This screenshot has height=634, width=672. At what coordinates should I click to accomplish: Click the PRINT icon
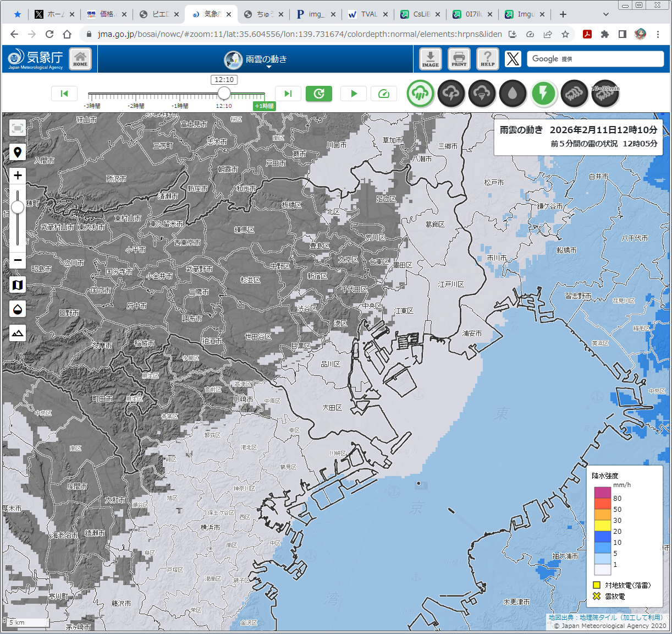[459, 58]
